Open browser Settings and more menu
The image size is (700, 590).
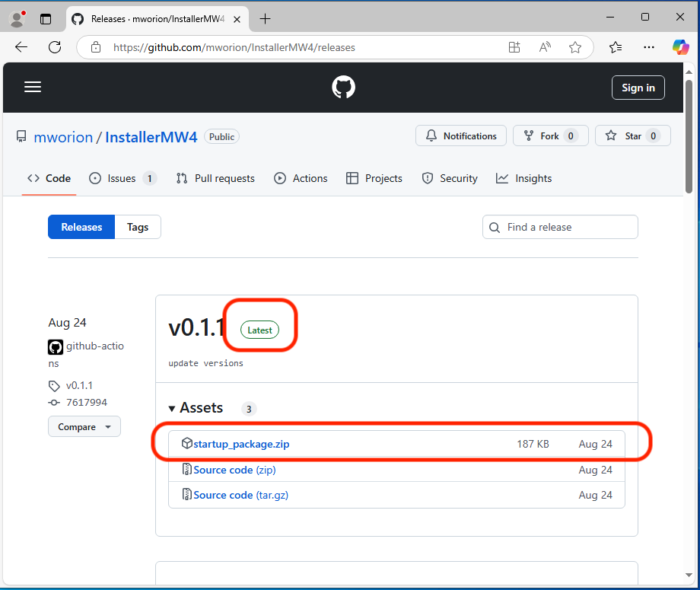tap(649, 47)
